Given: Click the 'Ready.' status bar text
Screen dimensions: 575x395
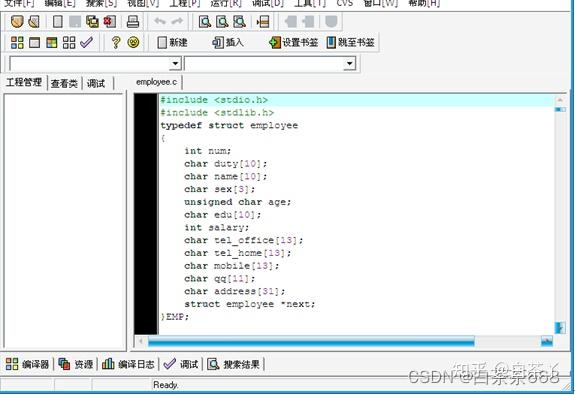Looking at the screenshot, I should 166,385.
